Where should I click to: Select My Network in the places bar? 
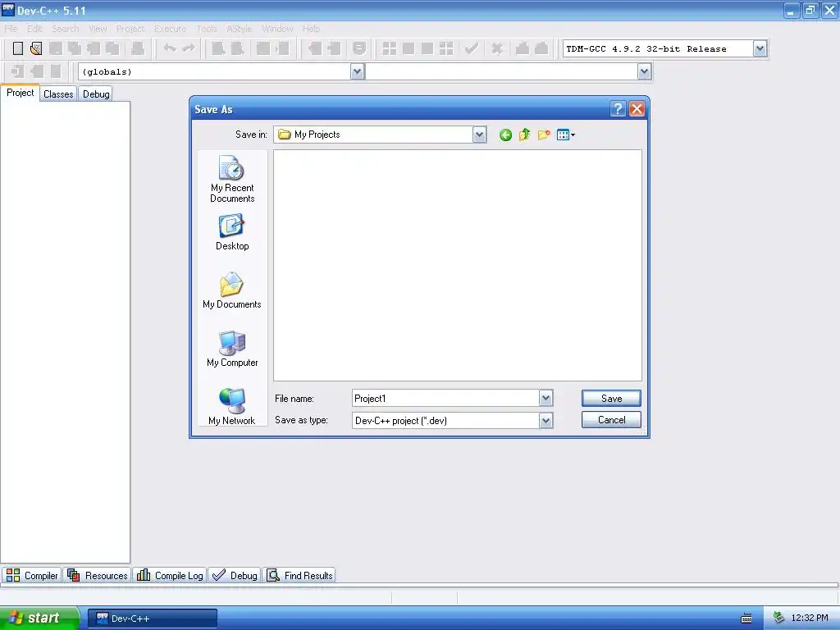pos(232,407)
